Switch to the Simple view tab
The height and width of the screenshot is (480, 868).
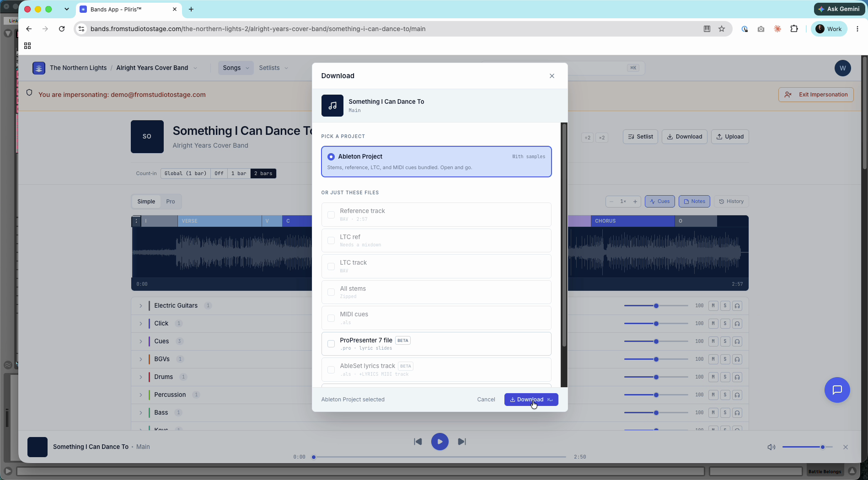pos(146,202)
